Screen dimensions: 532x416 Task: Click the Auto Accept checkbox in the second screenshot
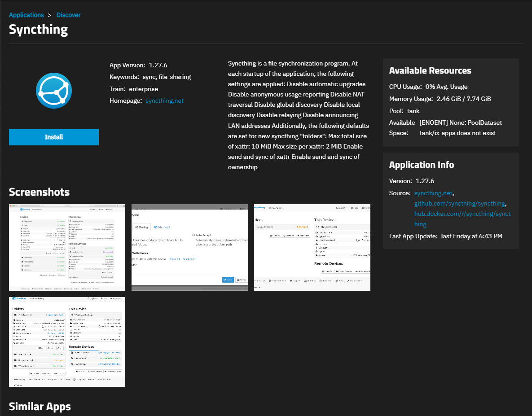tap(193, 235)
